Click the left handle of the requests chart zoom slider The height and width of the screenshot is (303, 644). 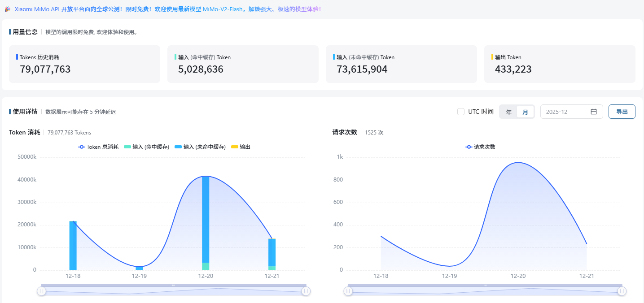tap(348, 291)
